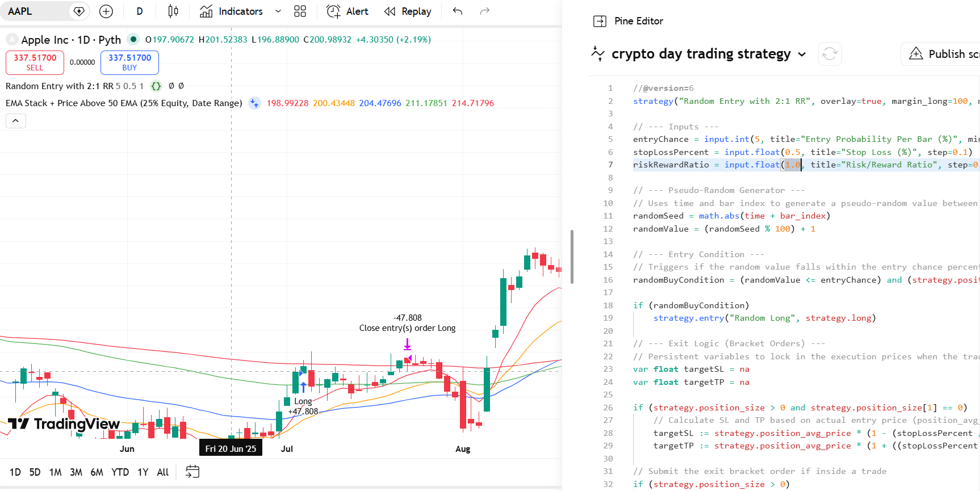Collapse Pine Editor panel with arrow icon
Screen dimensions: 980x491
coord(600,21)
